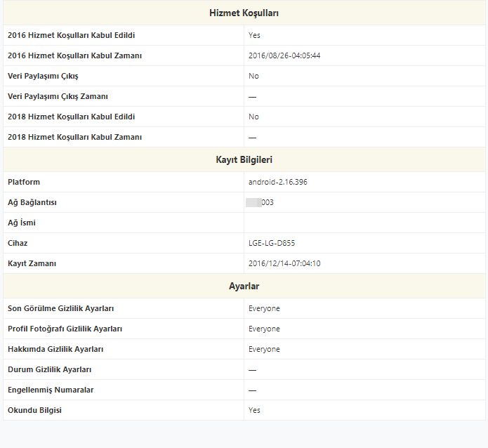Click the Durum Gizlilik Ayarları label

49,369
